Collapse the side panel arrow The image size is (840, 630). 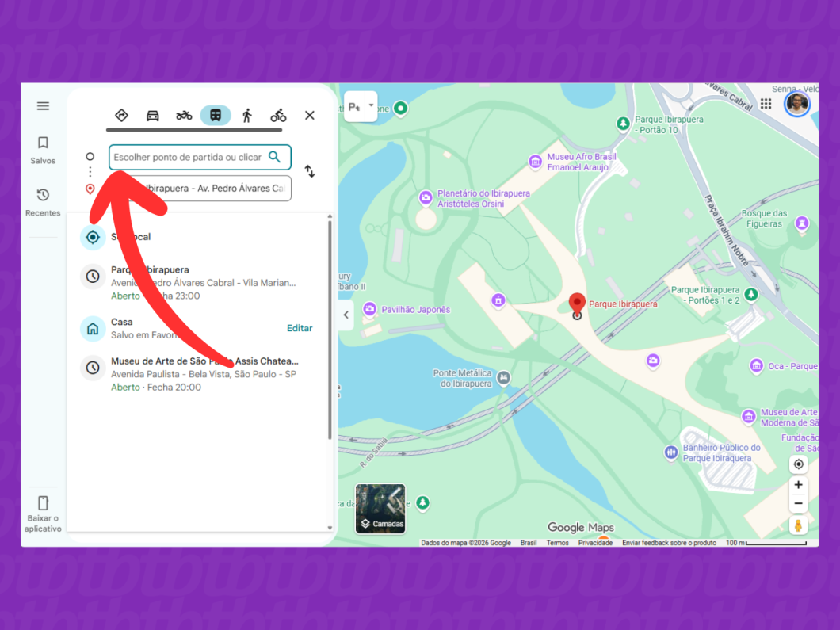[346, 315]
